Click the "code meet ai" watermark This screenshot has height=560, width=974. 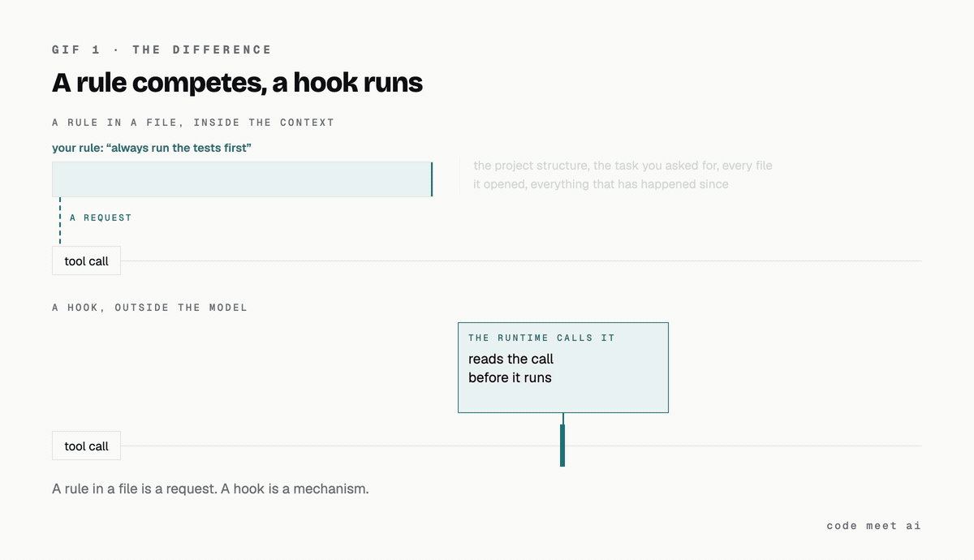874,526
